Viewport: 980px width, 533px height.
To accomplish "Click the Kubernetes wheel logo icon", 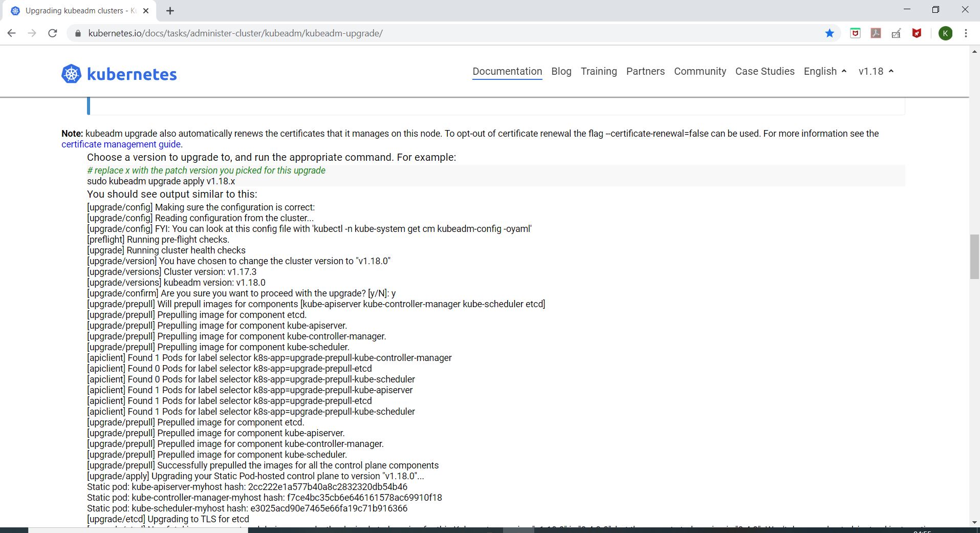I will pos(71,74).
